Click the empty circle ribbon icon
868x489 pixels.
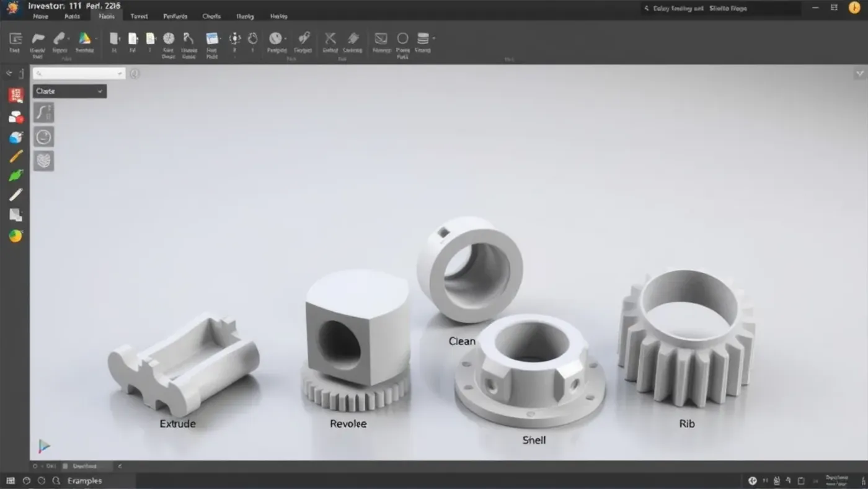point(402,38)
